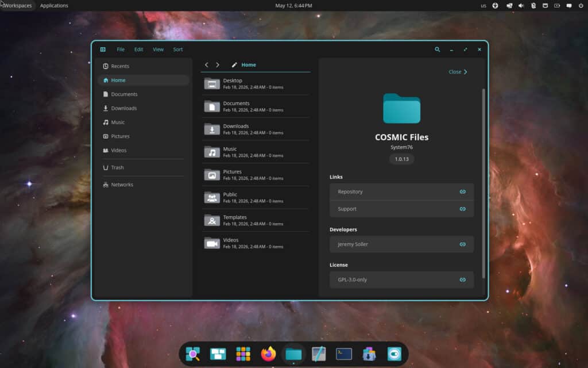The width and height of the screenshot is (588, 368).
Task: Open Documents in the sidebar
Action: (x=144, y=94)
